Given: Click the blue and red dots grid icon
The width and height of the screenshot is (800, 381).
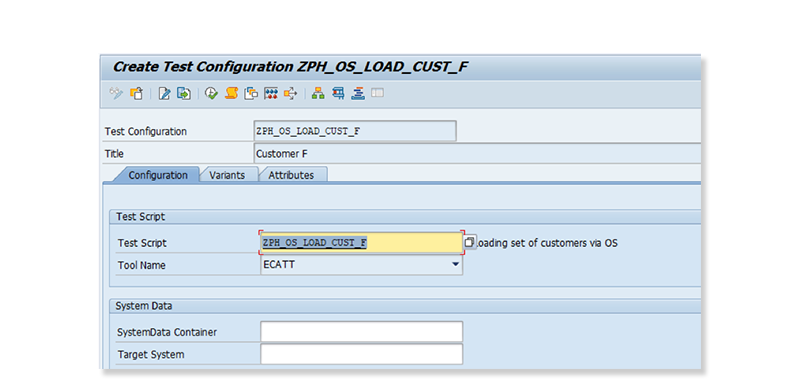Looking at the screenshot, I should point(270,93).
